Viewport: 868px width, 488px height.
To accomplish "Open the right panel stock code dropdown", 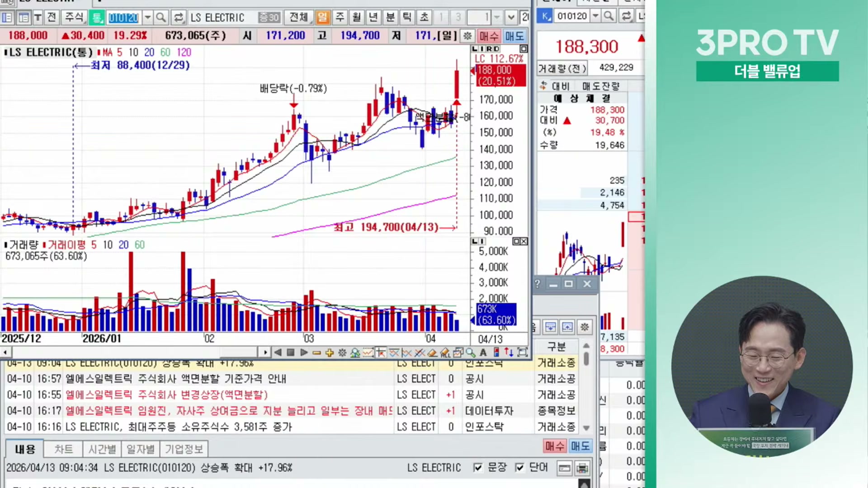I will (x=595, y=16).
